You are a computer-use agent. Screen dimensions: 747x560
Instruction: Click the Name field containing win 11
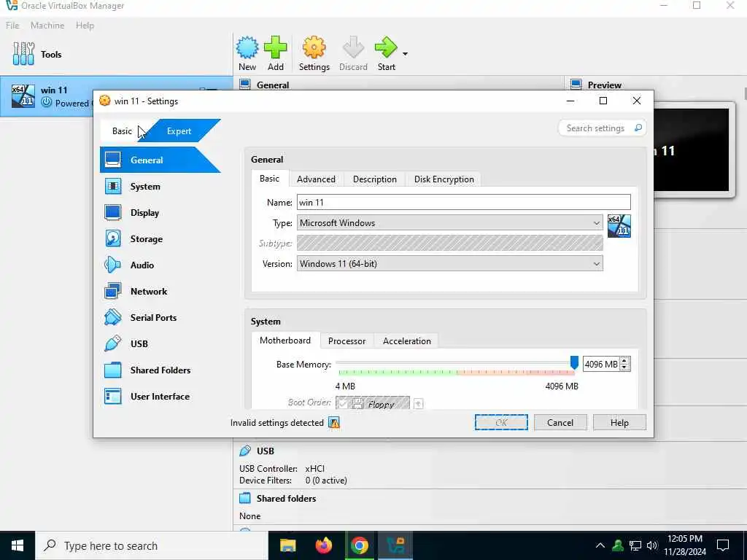463,203
